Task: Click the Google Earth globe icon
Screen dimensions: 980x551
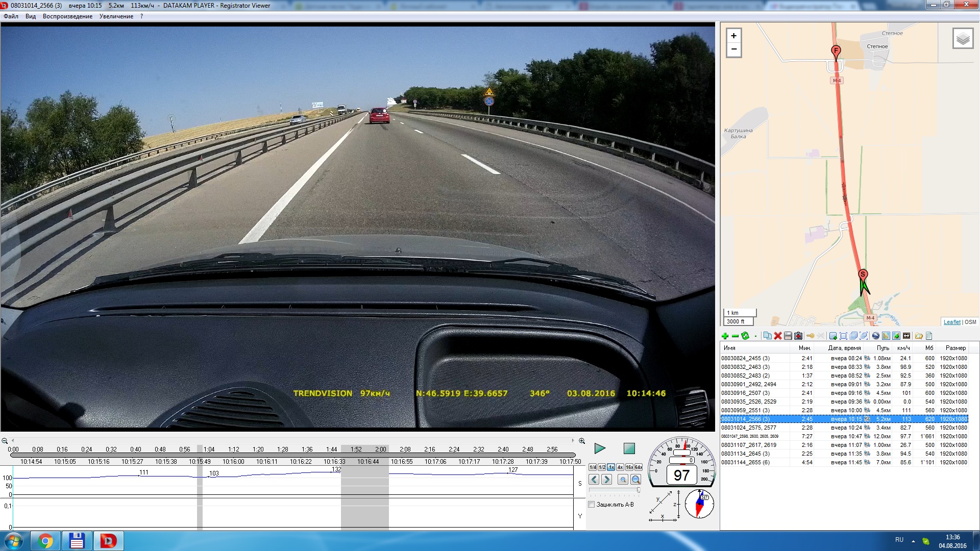Action: coord(876,336)
